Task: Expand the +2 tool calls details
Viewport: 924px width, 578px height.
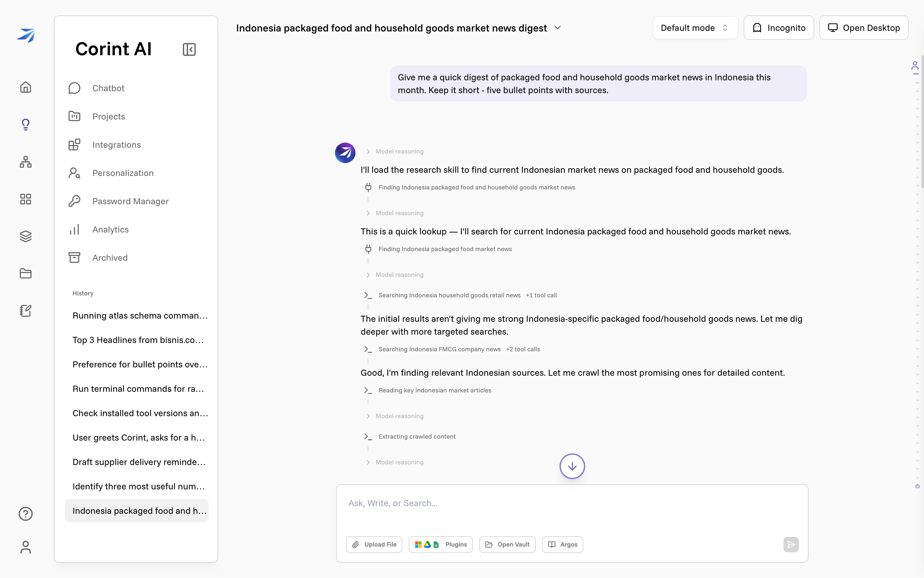Action: pyautogui.click(x=523, y=349)
